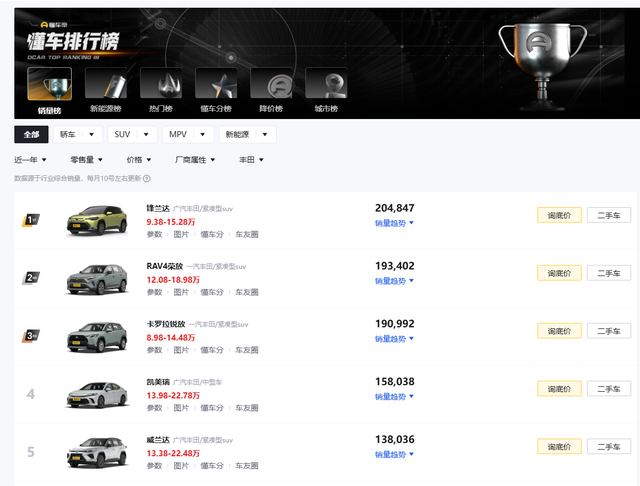Viewport: 640px width, 486px height.
Task: Click sales figure 138,036
Action: coord(395,439)
